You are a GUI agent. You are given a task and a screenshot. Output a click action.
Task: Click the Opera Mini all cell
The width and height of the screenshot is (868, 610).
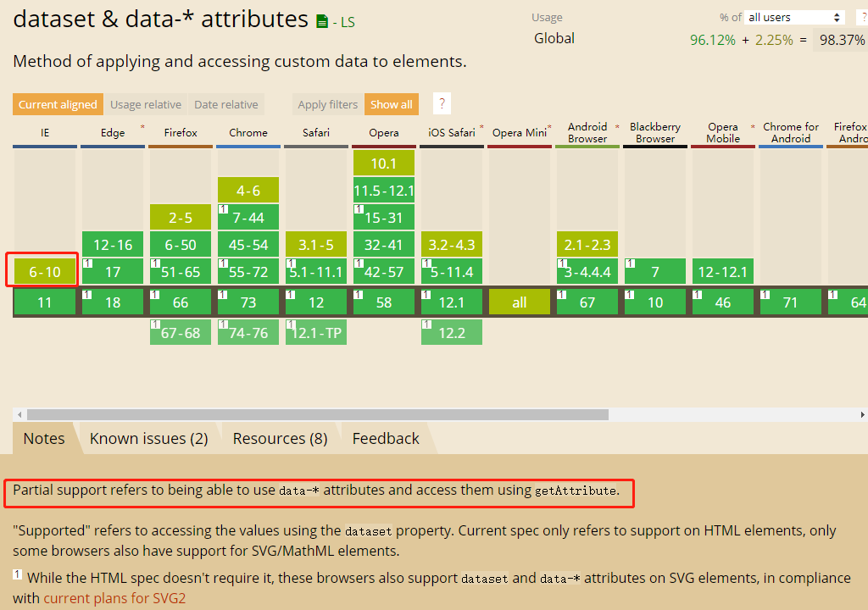tap(520, 302)
